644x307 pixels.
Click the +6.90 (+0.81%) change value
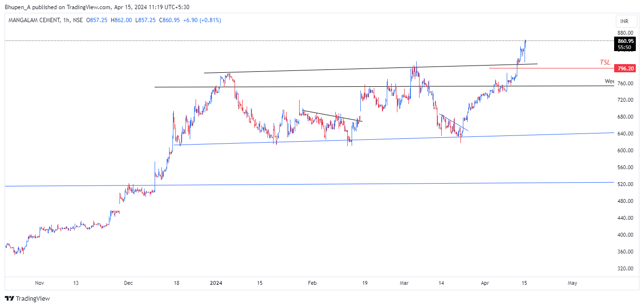click(x=202, y=20)
